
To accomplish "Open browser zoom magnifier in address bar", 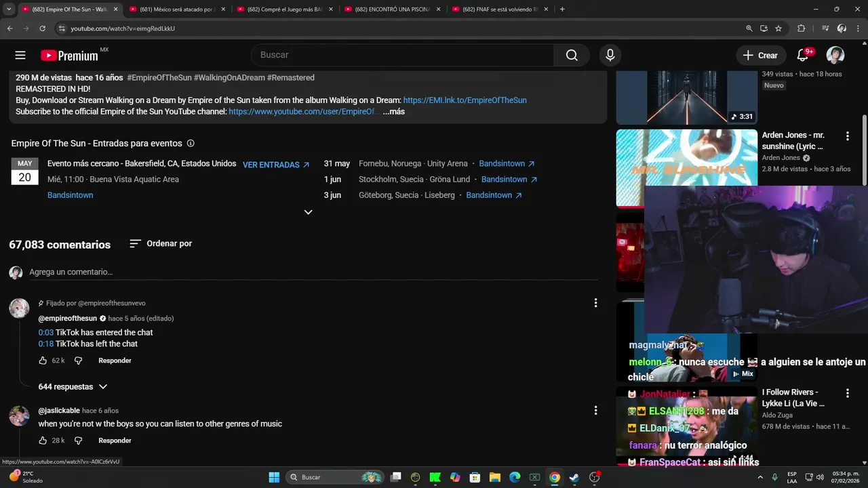I will pos(749,28).
